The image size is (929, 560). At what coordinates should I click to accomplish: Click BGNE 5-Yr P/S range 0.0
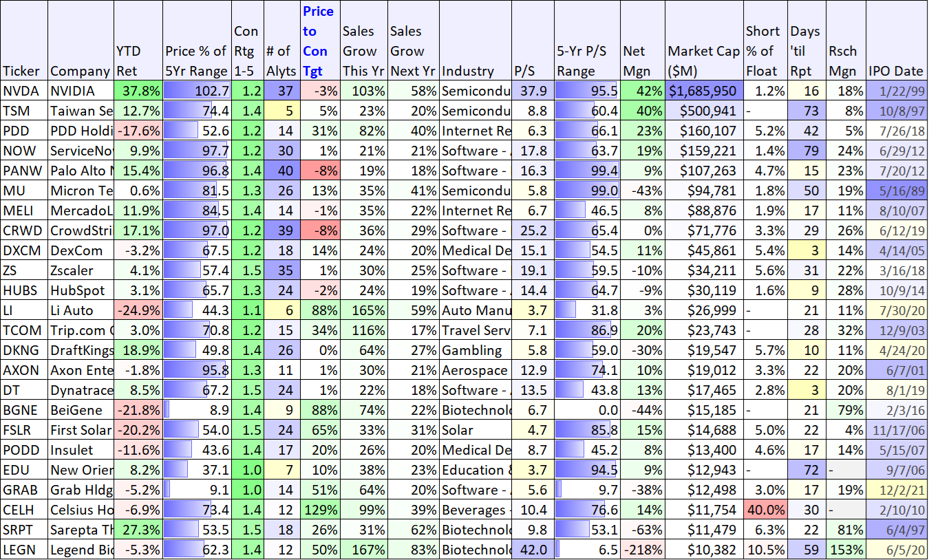(587, 410)
